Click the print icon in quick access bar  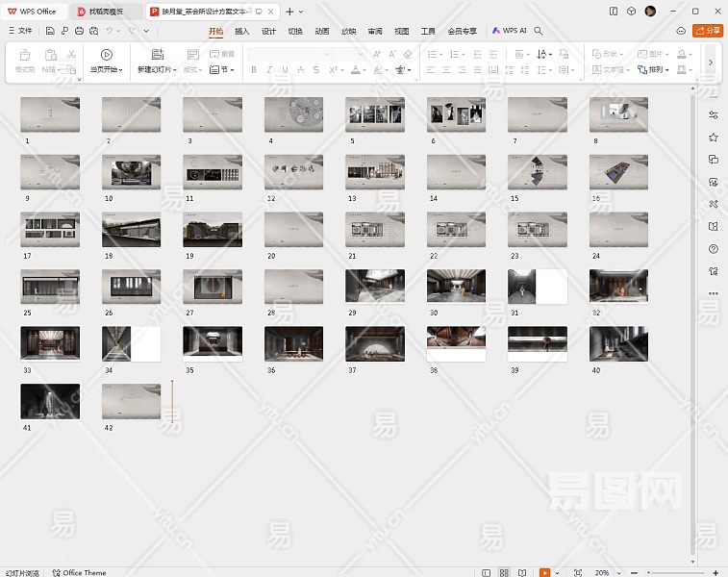pos(79,31)
